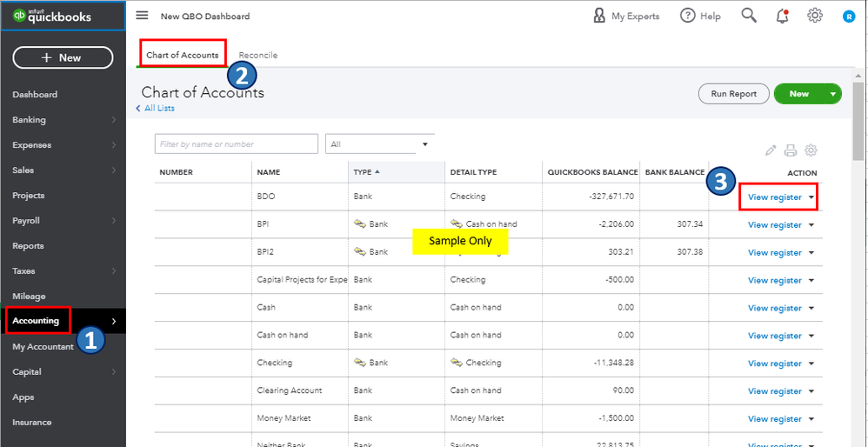Open Mileage in sidebar
Image resolution: width=868 pixels, height=447 pixels.
coord(29,297)
